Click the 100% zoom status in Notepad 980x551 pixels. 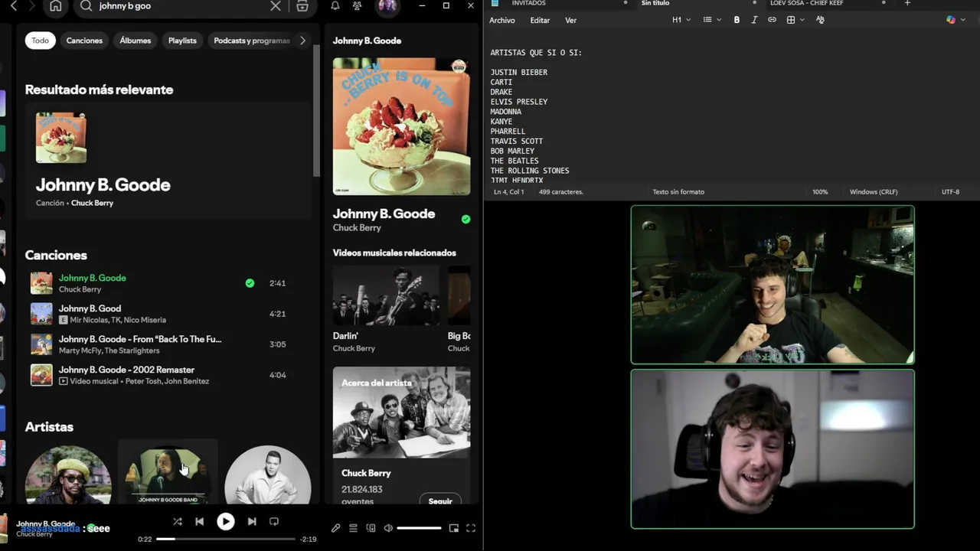click(820, 192)
